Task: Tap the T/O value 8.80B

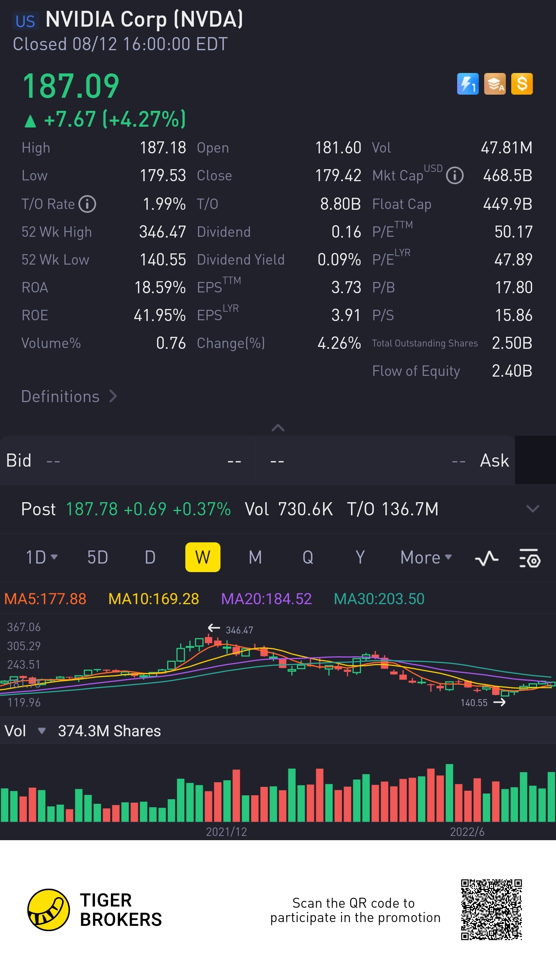Action: [341, 204]
